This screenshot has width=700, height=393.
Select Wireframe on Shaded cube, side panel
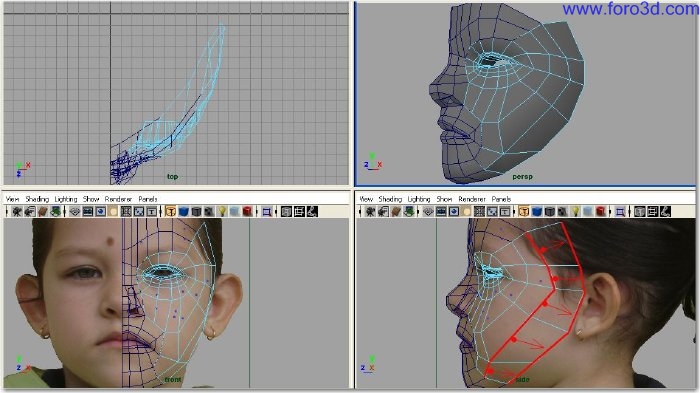[x=550, y=212]
